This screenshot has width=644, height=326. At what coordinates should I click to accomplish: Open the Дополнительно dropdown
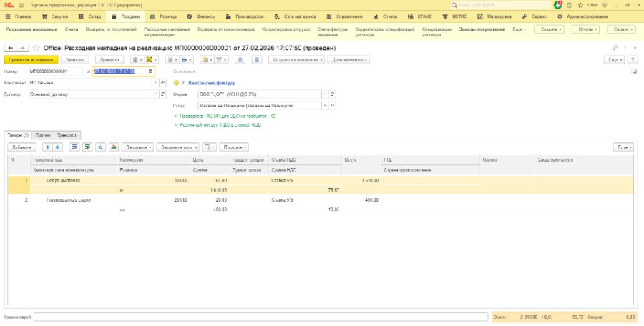click(x=348, y=60)
